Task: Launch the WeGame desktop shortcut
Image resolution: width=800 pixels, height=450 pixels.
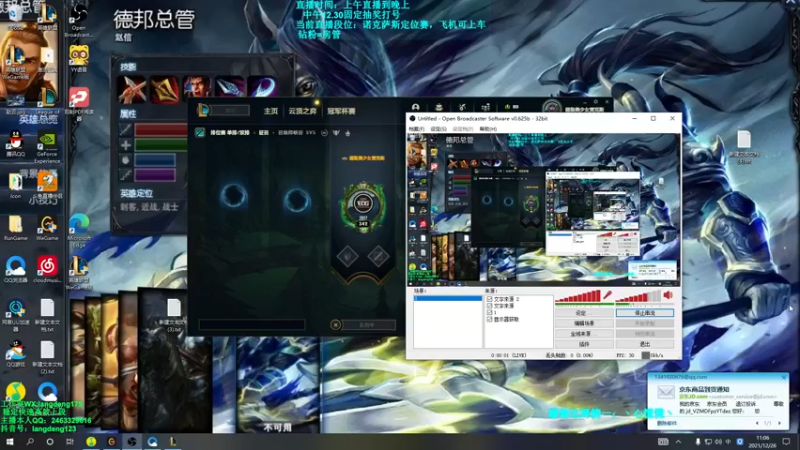Action: [x=47, y=228]
